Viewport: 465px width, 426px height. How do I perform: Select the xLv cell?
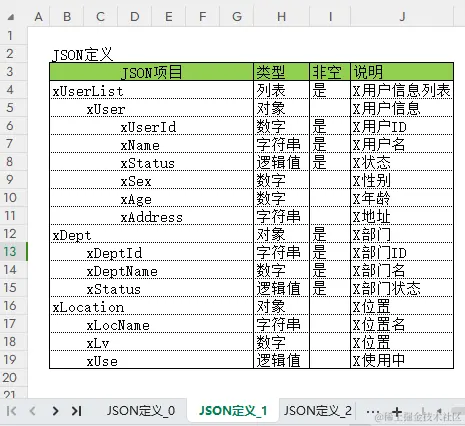point(151,342)
